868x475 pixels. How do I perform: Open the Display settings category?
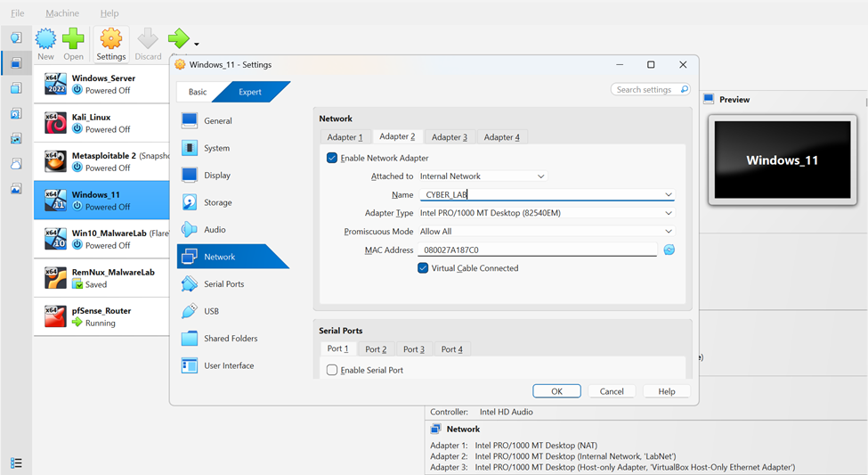(233, 176)
